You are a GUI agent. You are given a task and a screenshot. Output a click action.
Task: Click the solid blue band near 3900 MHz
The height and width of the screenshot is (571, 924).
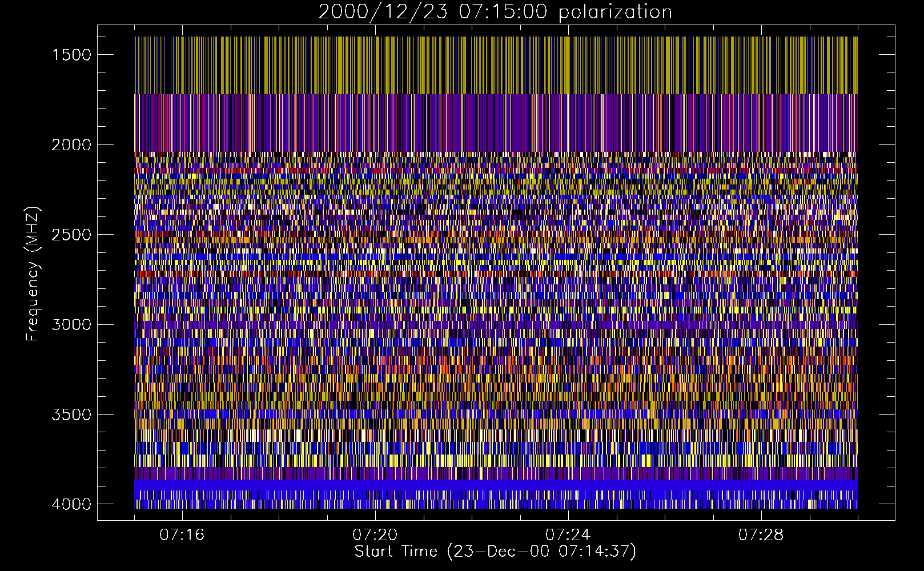coord(496,485)
